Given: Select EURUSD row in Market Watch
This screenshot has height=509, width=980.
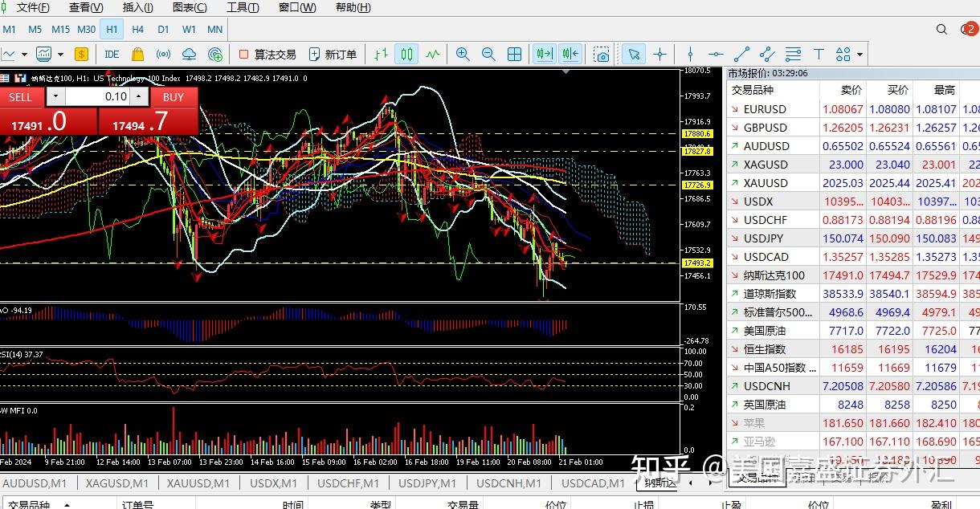Looking at the screenshot, I should (x=853, y=109).
